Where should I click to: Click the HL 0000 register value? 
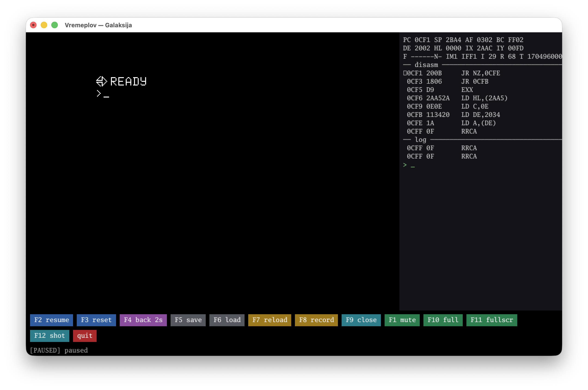point(448,48)
